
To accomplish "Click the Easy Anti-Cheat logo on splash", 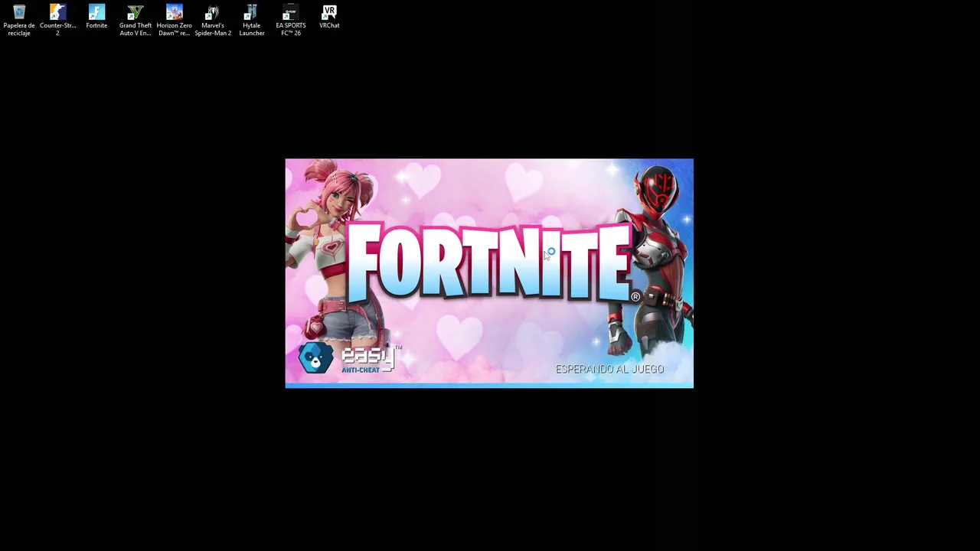I will coord(348,358).
